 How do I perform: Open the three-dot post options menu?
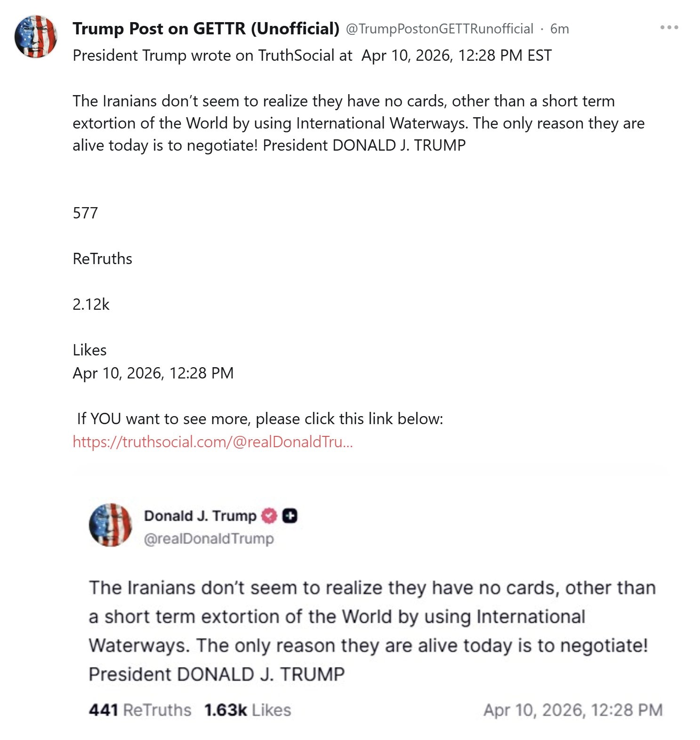click(669, 28)
